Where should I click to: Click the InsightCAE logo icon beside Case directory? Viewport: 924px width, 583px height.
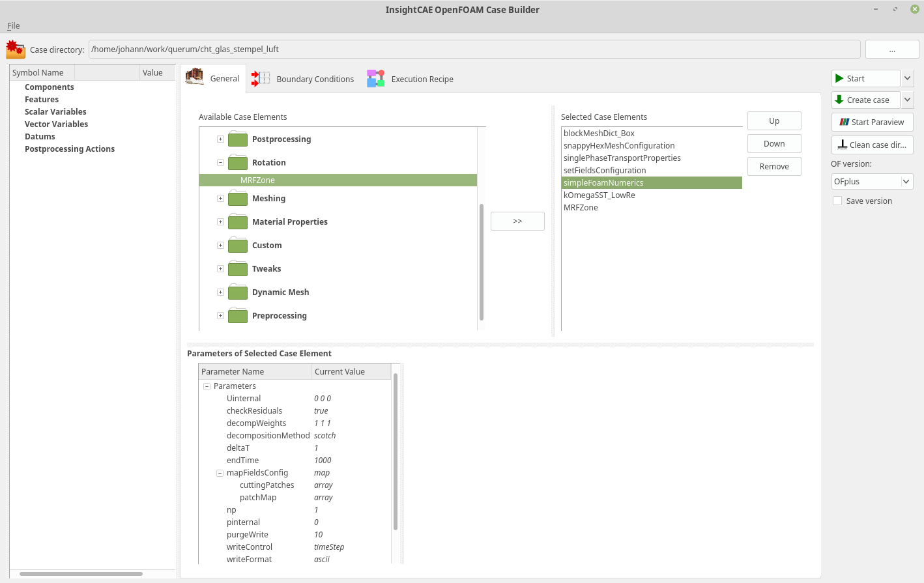point(15,50)
